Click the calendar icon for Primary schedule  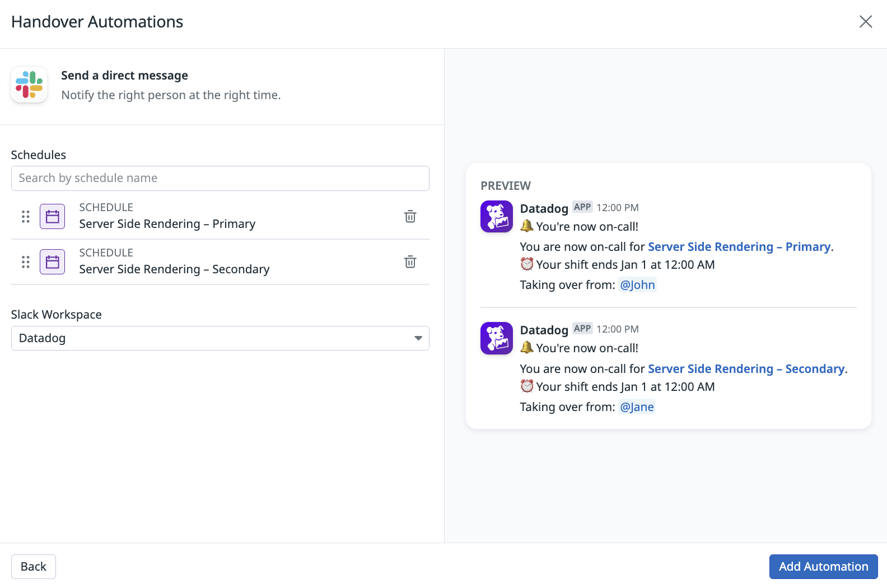(53, 217)
